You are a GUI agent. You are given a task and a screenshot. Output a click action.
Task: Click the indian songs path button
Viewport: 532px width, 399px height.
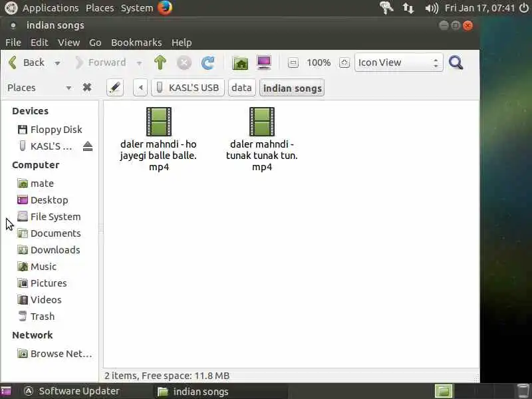point(292,88)
